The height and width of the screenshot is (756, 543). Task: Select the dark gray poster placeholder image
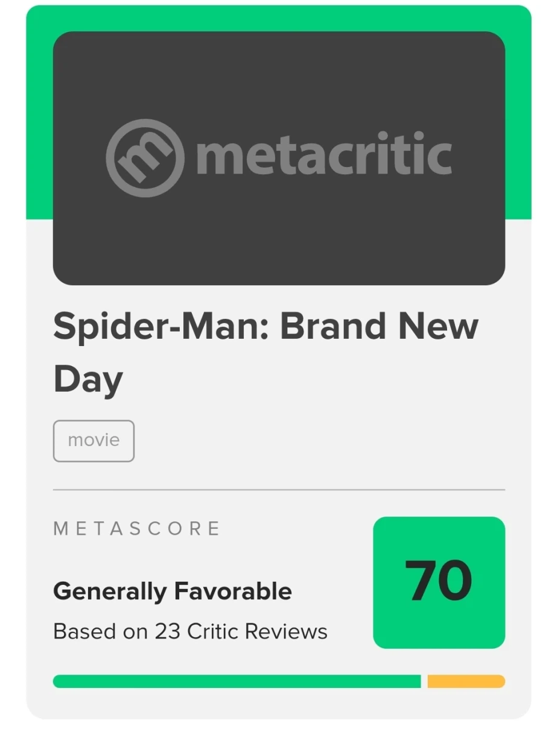coord(279,158)
